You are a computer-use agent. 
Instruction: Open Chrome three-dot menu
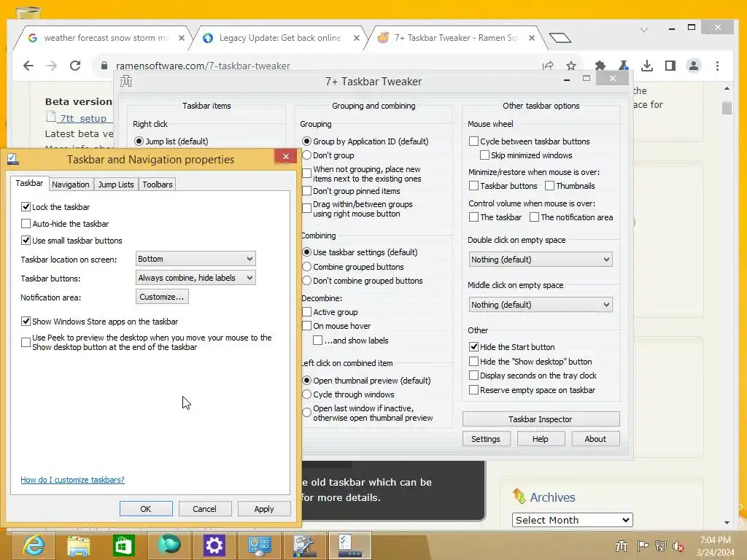coord(718,66)
